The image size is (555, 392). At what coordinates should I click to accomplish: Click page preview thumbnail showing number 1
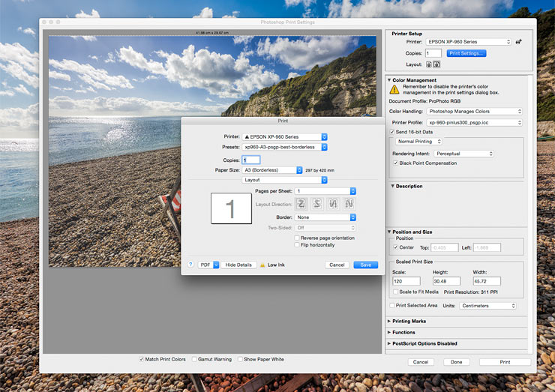point(231,208)
